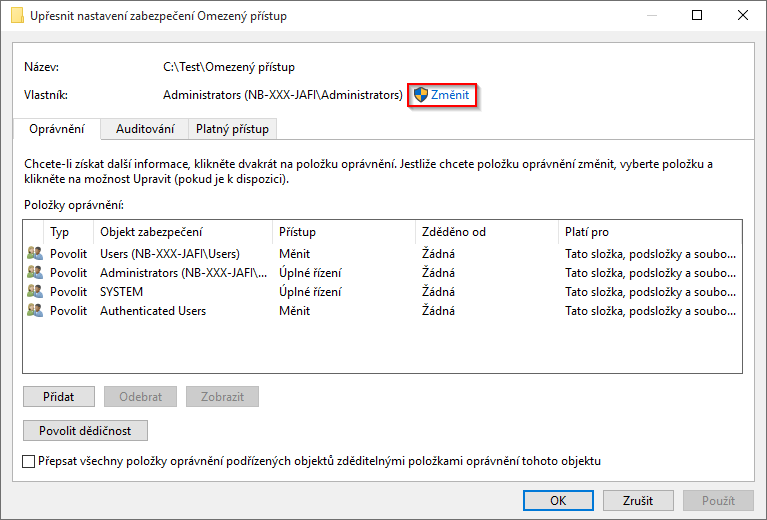Click the shield icon beside Změnit
Viewport: 767px width, 520px height.
pos(421,95)
